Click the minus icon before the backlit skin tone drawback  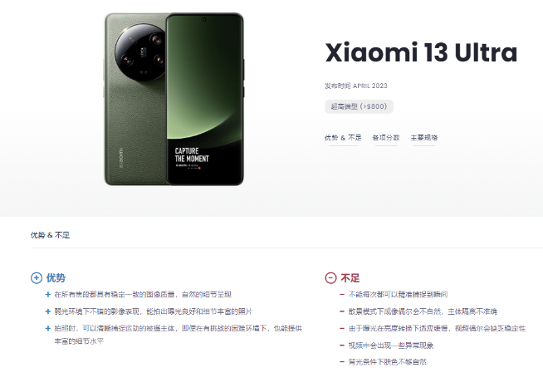[342, 362]
